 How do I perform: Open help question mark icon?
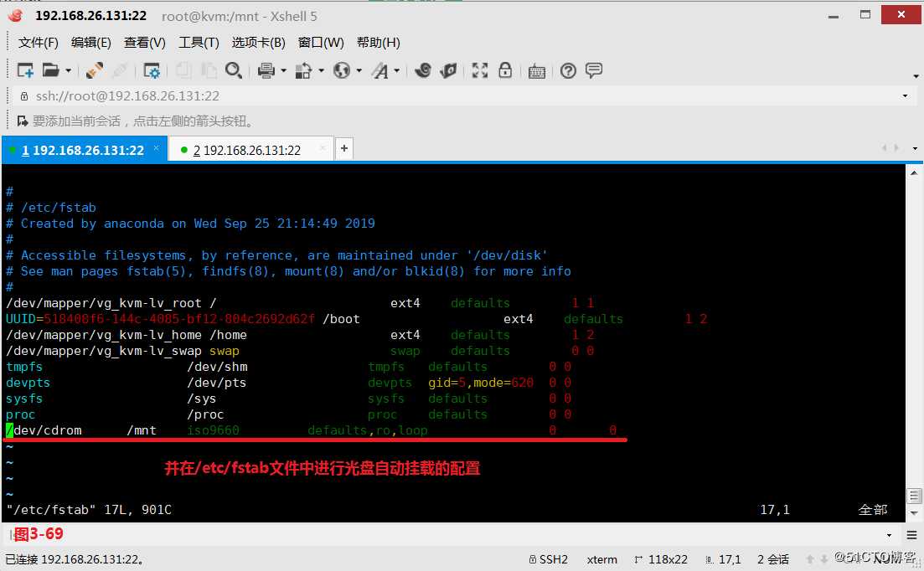[568, 70]
